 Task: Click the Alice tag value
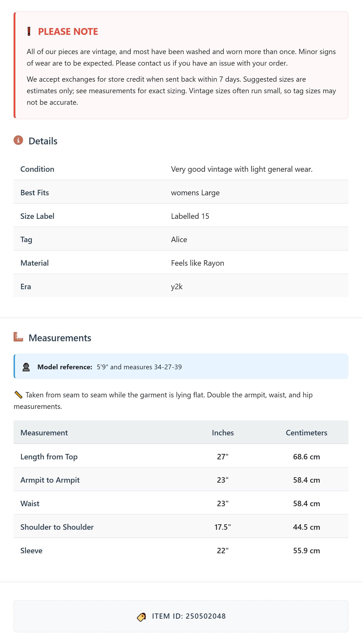click(x=179, y=239)
